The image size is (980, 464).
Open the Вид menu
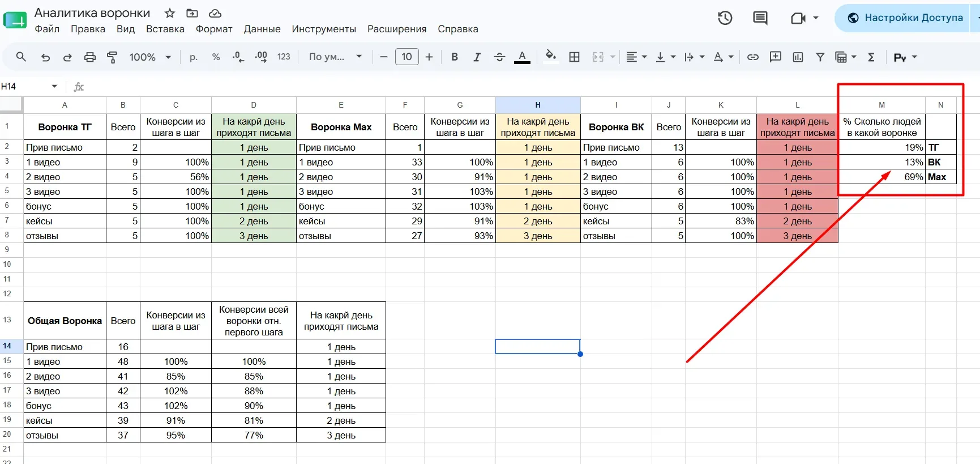click(126, 29)
